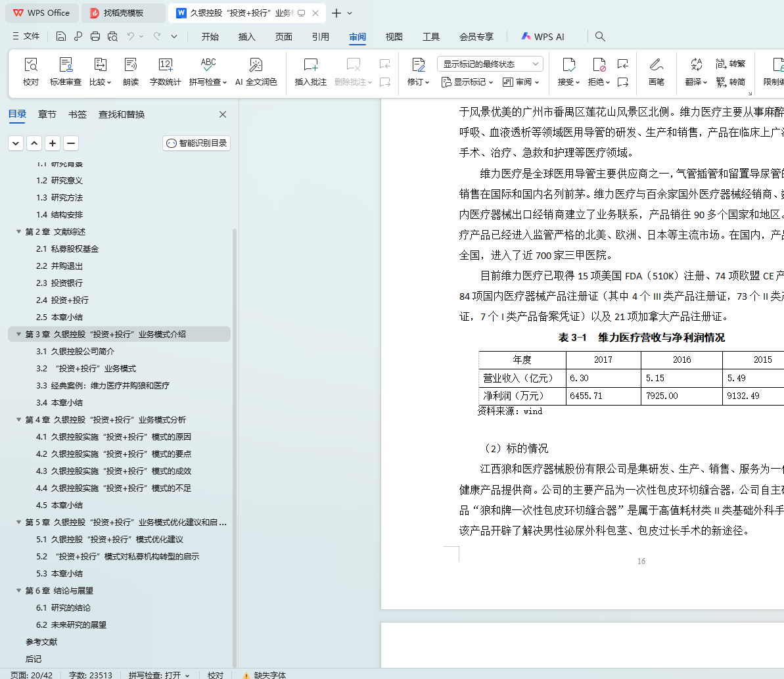
Task: Open the 审阅 pane dropdown
Action: tap(520, 82)
